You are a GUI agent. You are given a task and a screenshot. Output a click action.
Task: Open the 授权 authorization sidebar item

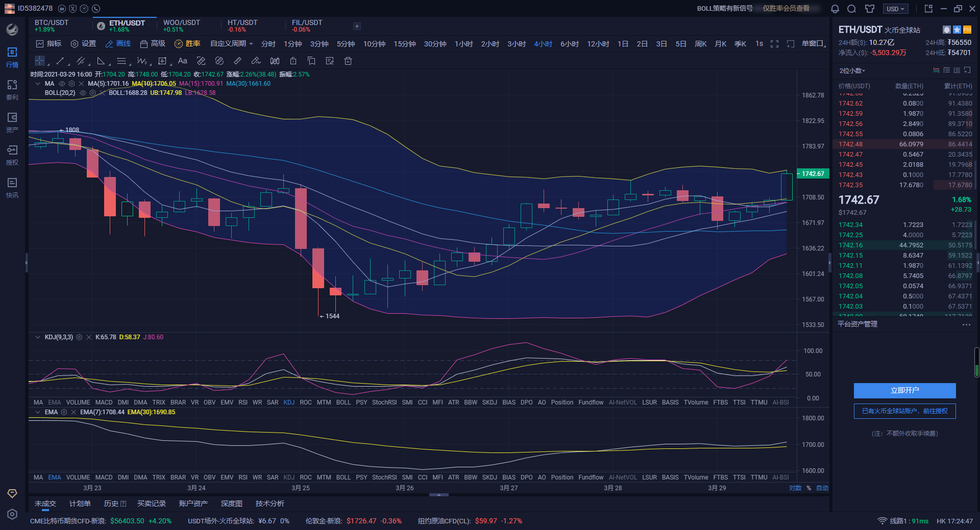[x=12, y=155]
